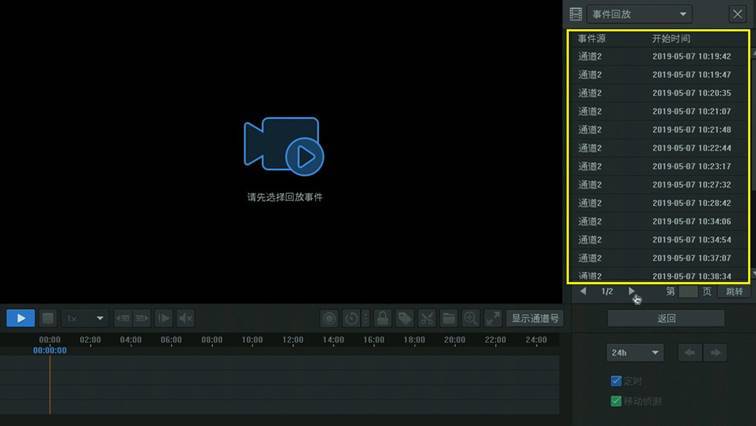Open the 事件回放 playback mode dropdown
This screenshot has width=756, height=426.
639,14
